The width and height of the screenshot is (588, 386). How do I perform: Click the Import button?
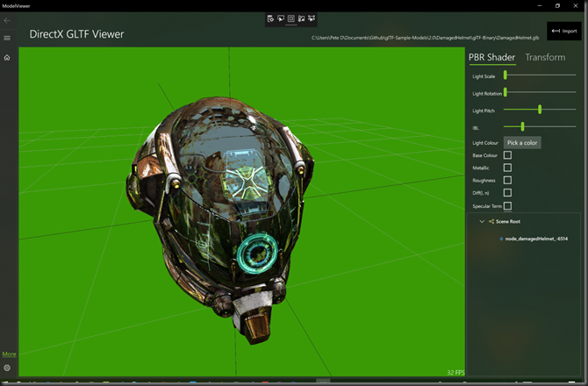point(564,31)
